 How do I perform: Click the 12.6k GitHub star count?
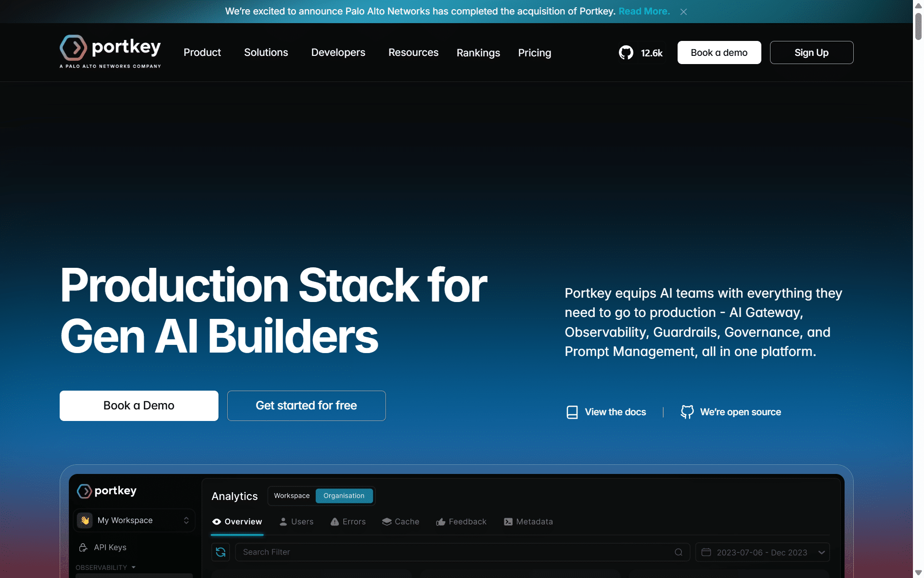(x=652, y=53)
